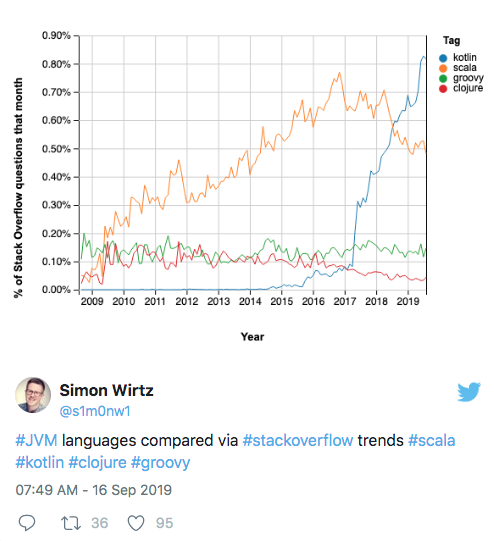Click the reply speech bubble icon

coord(27,522)
